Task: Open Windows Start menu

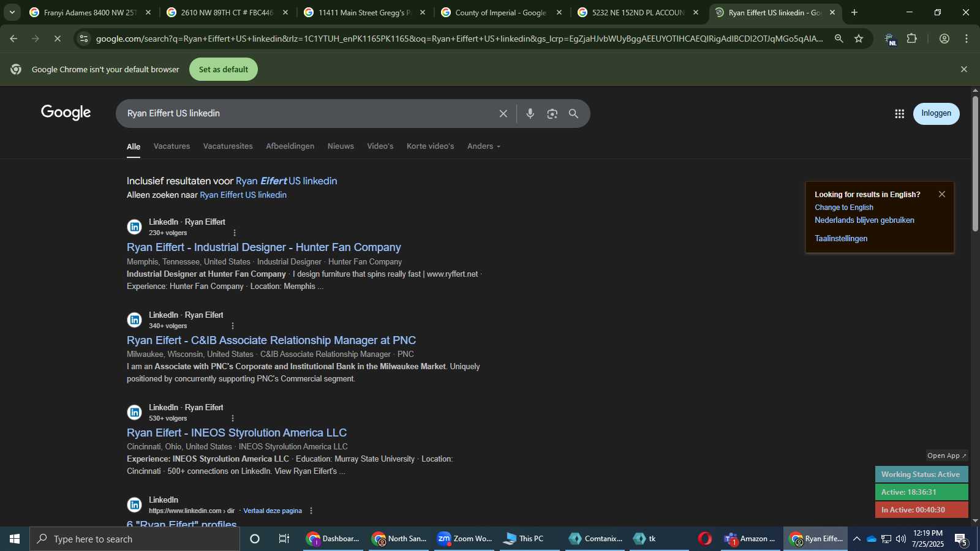Action: pyautogui.click(x=15, y=539)
